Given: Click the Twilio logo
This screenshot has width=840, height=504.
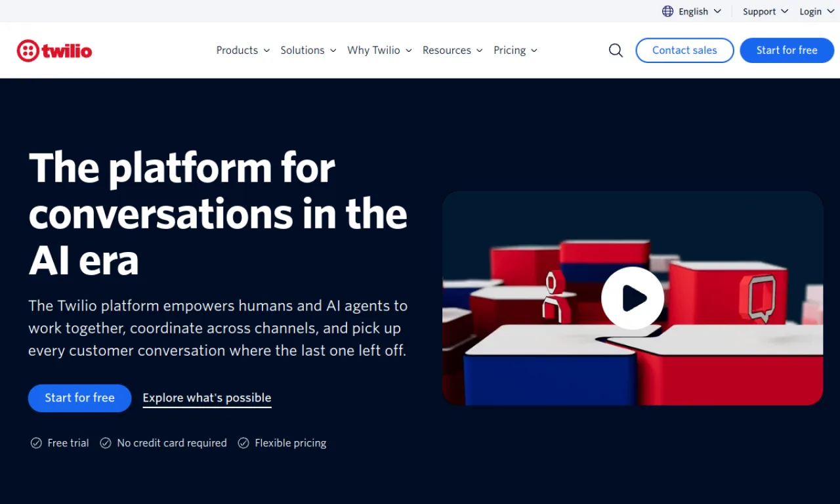Looking at the screenshot, I should pos(54,51).
